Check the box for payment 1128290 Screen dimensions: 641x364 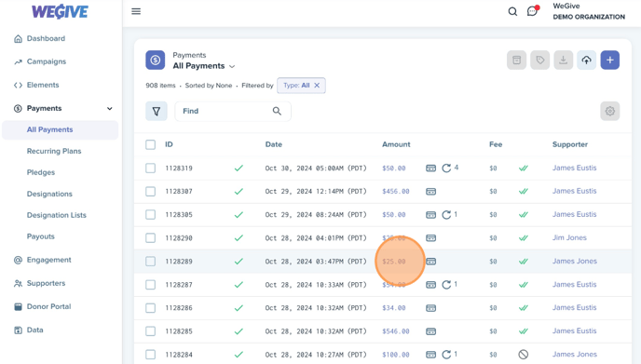pos(150,237)
